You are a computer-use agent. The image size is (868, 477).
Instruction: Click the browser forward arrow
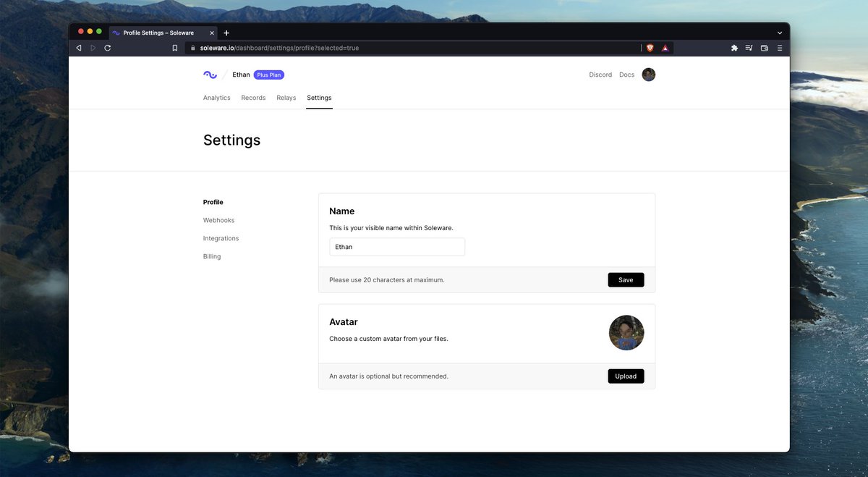pos(93,48)
